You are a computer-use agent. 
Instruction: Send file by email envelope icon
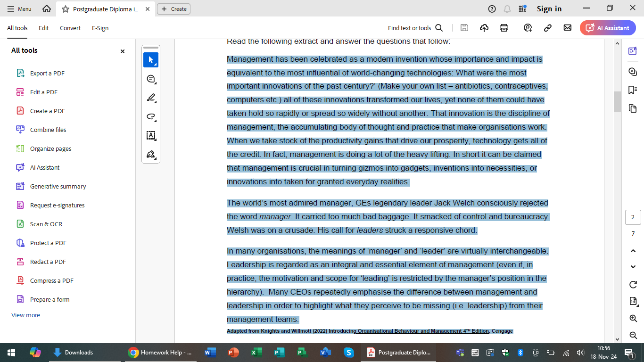pyautogui.click(x=568, y=28)
